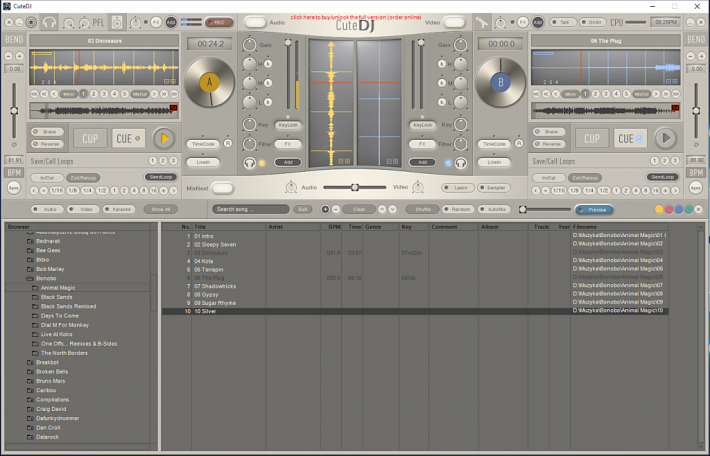Click the right headphone cue icon in mixer
The image size is (710, 456).
point(461,163)
